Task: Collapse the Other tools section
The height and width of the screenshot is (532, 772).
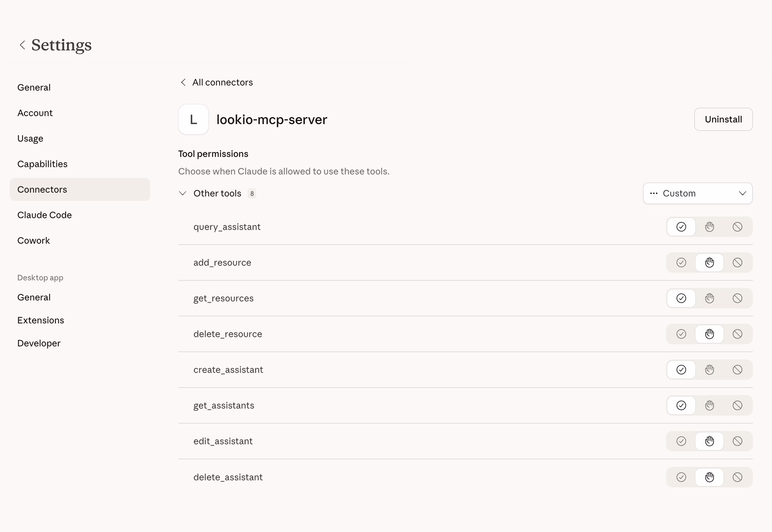Action: [x=183, y=193]
